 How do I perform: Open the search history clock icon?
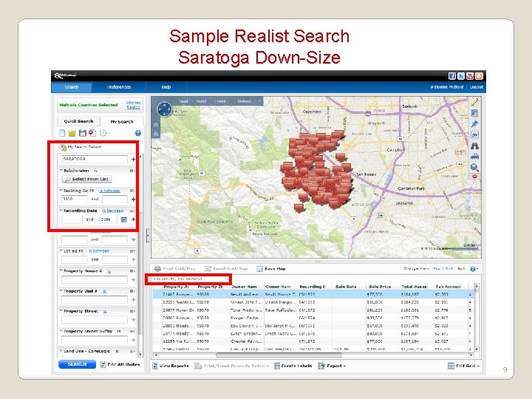pos(103,133)
